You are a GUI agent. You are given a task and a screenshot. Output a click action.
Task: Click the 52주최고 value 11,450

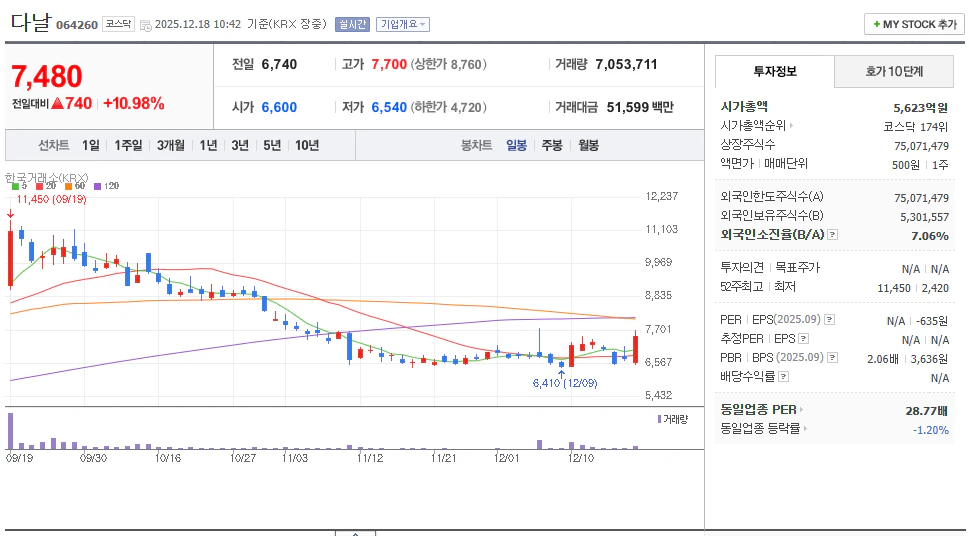click(x=894, y=288)
